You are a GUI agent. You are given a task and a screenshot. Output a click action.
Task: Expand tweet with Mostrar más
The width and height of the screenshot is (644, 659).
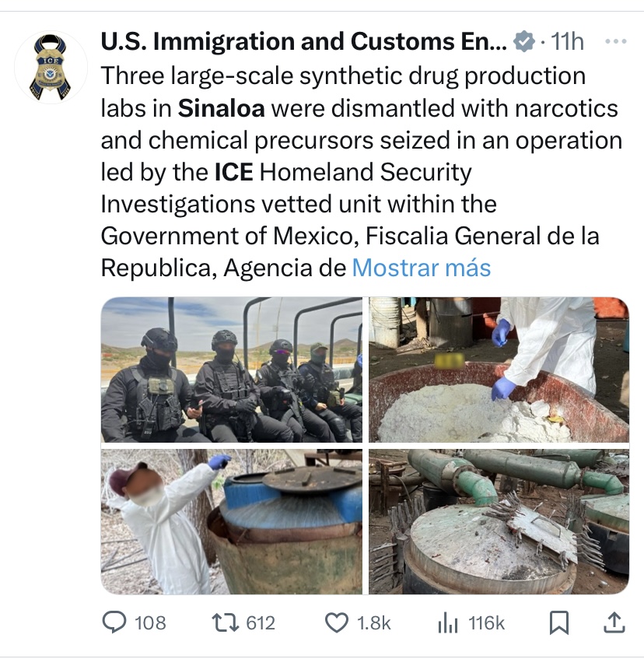421,268
